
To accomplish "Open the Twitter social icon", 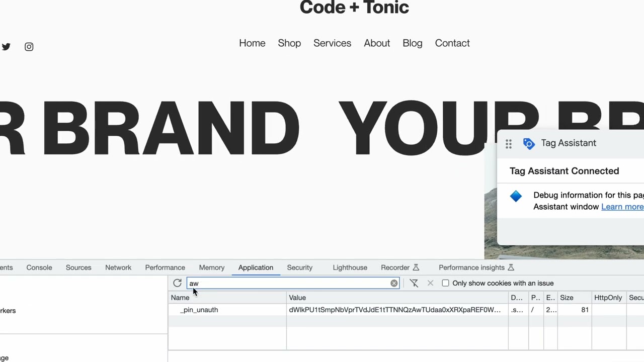I will click(6, 47).
